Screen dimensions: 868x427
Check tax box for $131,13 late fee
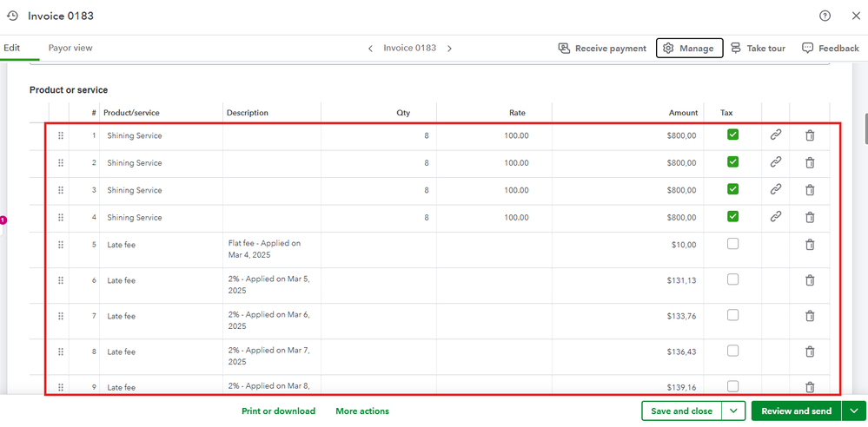coord(733,279)
